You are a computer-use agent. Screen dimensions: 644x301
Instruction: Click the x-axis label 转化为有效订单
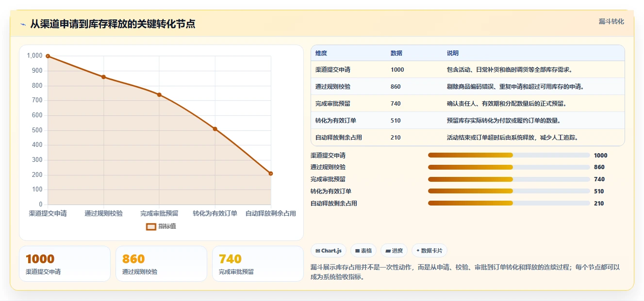[215, 213]
